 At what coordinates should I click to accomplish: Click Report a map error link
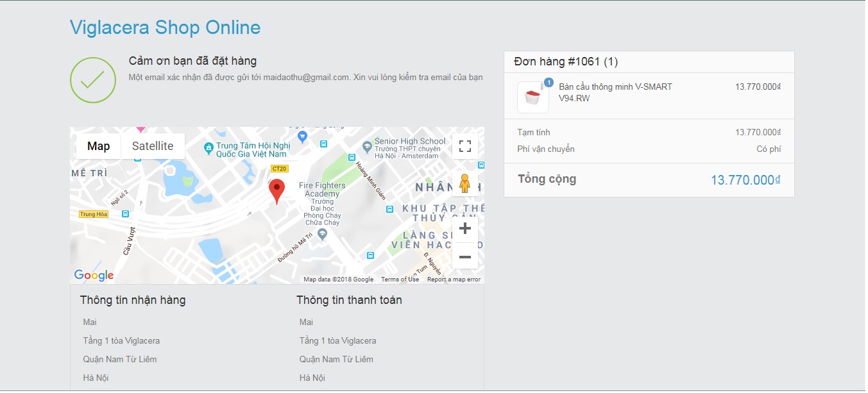[454, 280]
